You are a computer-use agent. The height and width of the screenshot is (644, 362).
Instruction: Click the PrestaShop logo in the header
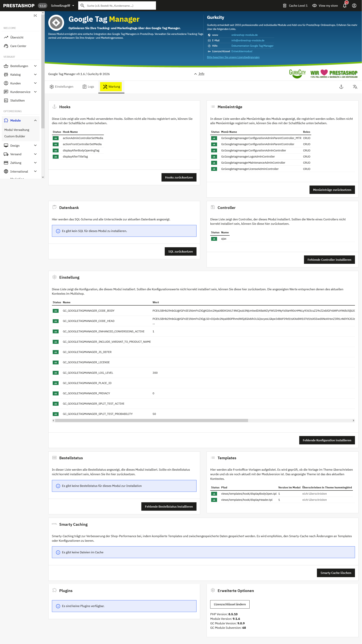pos(19,6)
